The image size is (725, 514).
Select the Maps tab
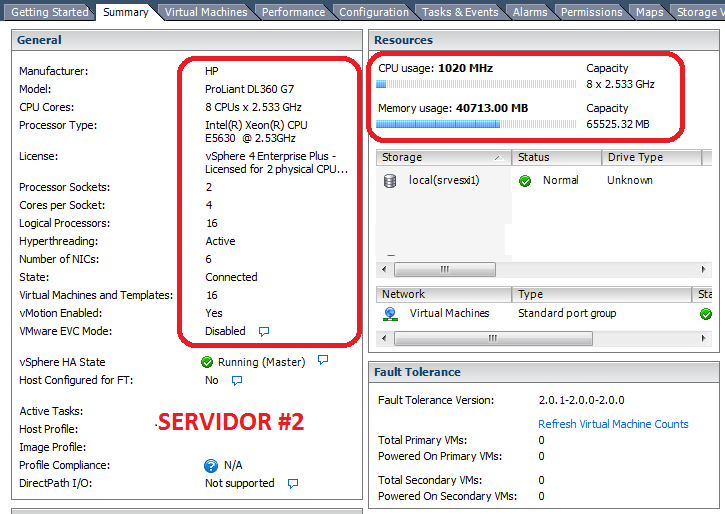(649, 12)
